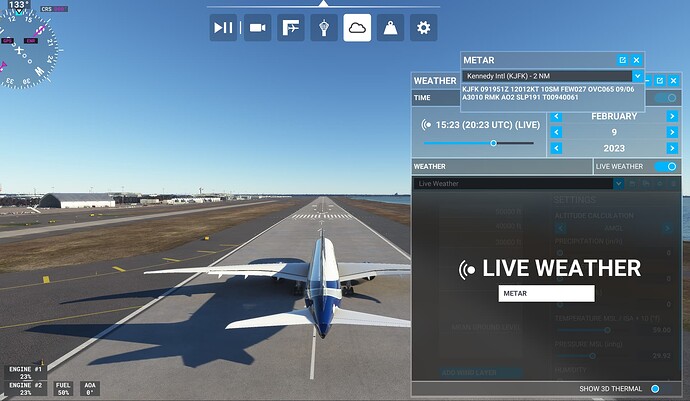Click the FUEL 50% readout
The width and height of the screenshot is (690, 401).
click(63, 389)
